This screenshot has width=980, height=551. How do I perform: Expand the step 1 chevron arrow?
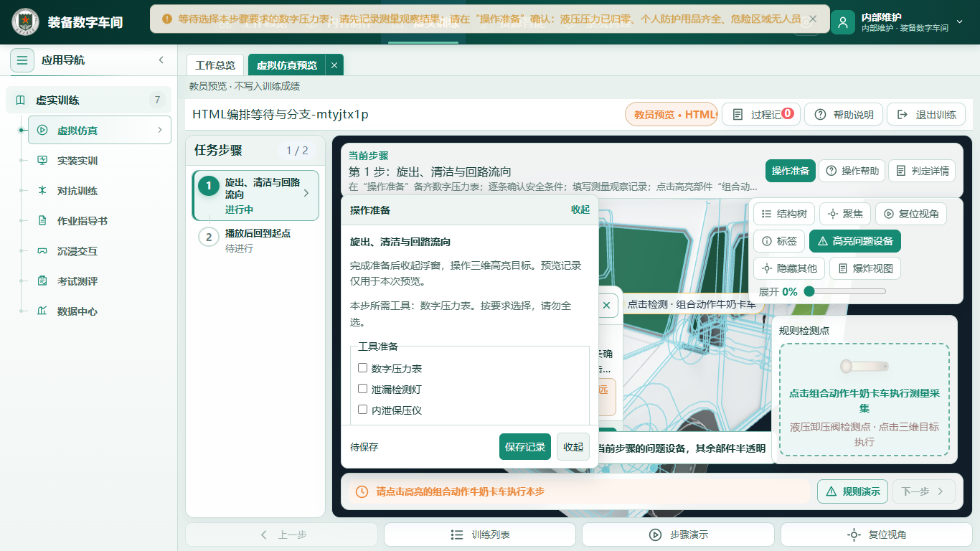tap(307, 193)
